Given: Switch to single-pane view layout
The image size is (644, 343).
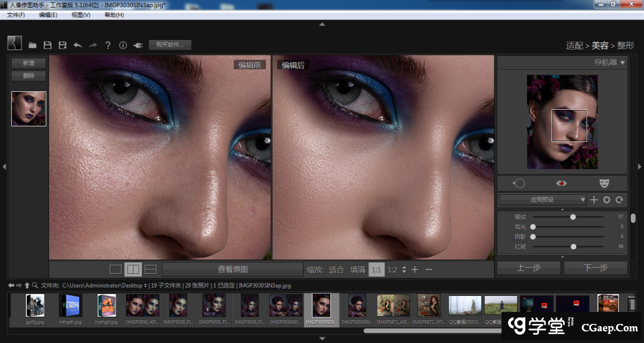Looking at the screenshot, I should click(116, 270).
